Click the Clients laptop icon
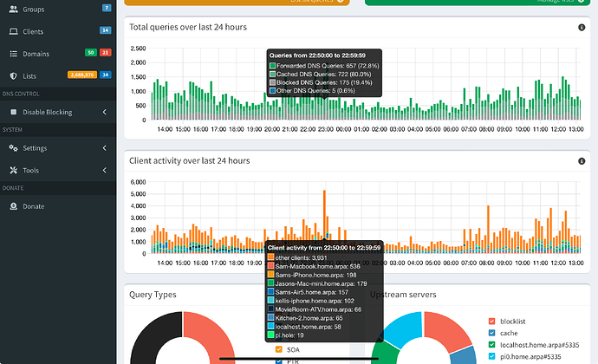Screen dimensions: 598x364 13,31
